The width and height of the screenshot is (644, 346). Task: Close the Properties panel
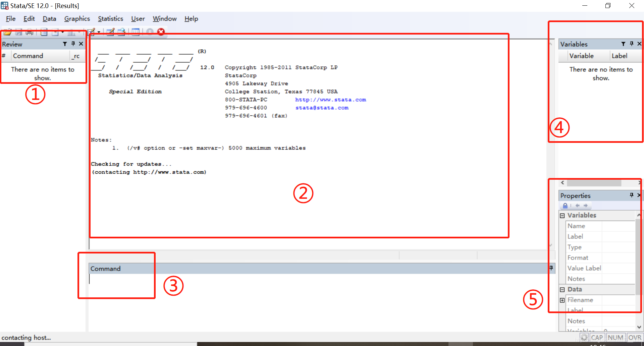point(639,195)
